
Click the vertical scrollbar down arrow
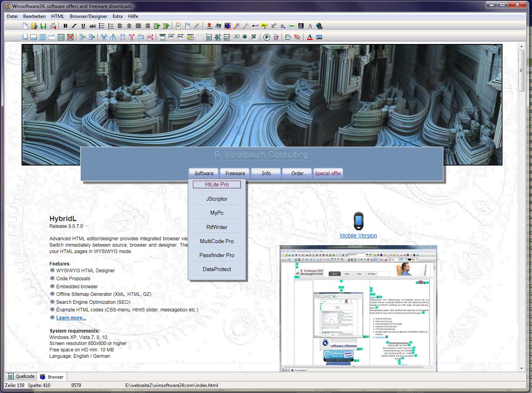click(522, 368)
